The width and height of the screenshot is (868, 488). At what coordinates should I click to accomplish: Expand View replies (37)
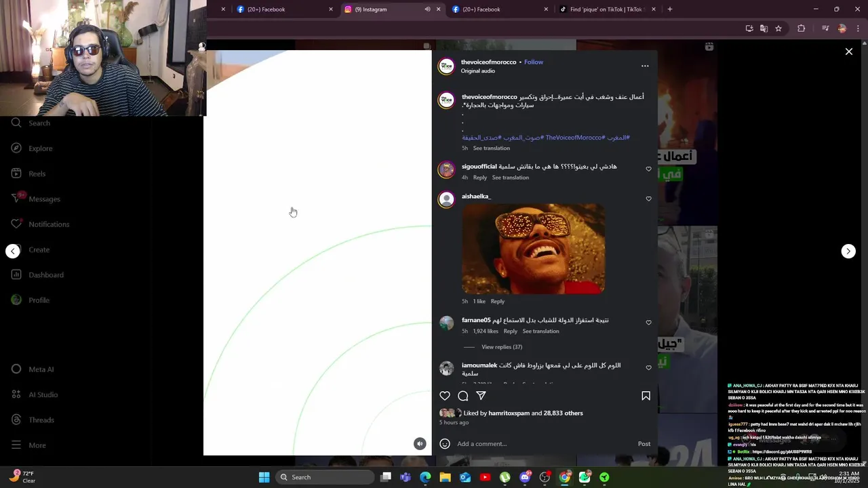pyautogui.click(x=502, y=347)
